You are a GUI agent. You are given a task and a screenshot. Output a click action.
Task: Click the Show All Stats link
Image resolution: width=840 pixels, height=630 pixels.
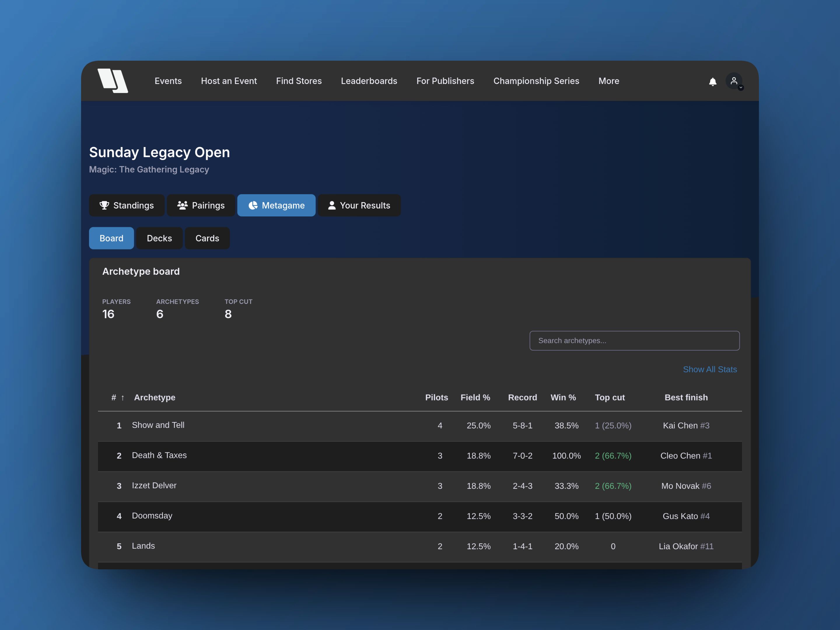pos(710,370)
